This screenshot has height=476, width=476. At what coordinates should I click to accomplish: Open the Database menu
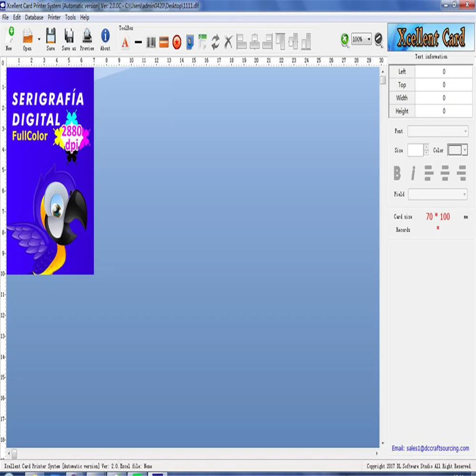tap(34, 17)
